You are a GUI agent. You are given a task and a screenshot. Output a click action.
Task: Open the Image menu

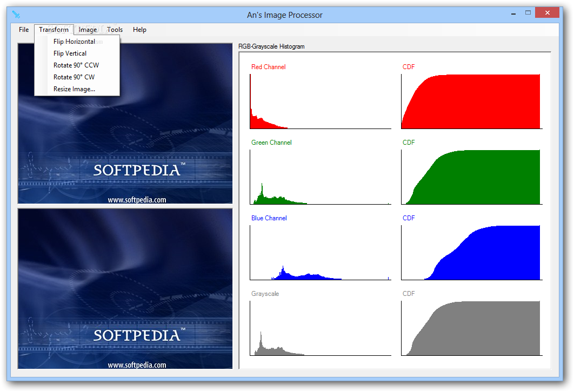(x=88, y=30)
